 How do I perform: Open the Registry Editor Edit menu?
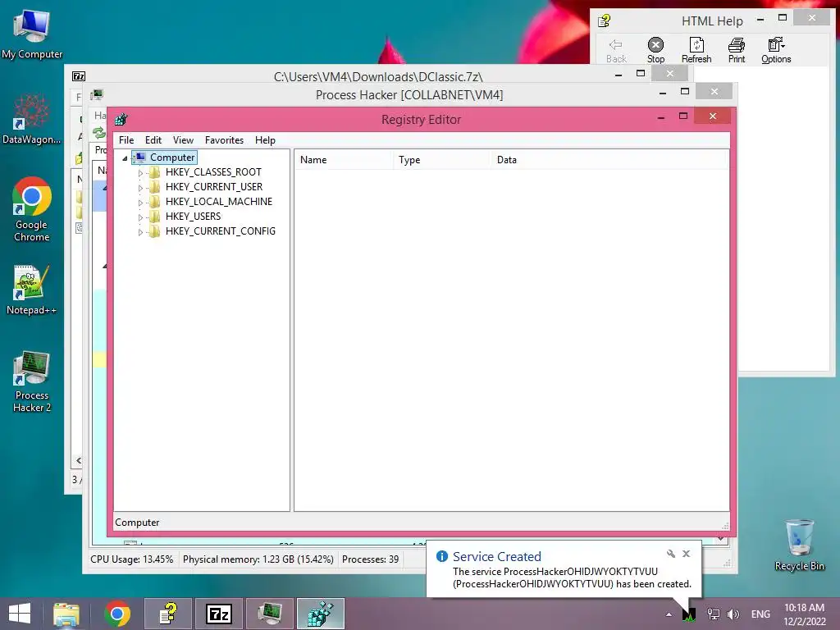[153, 139]
